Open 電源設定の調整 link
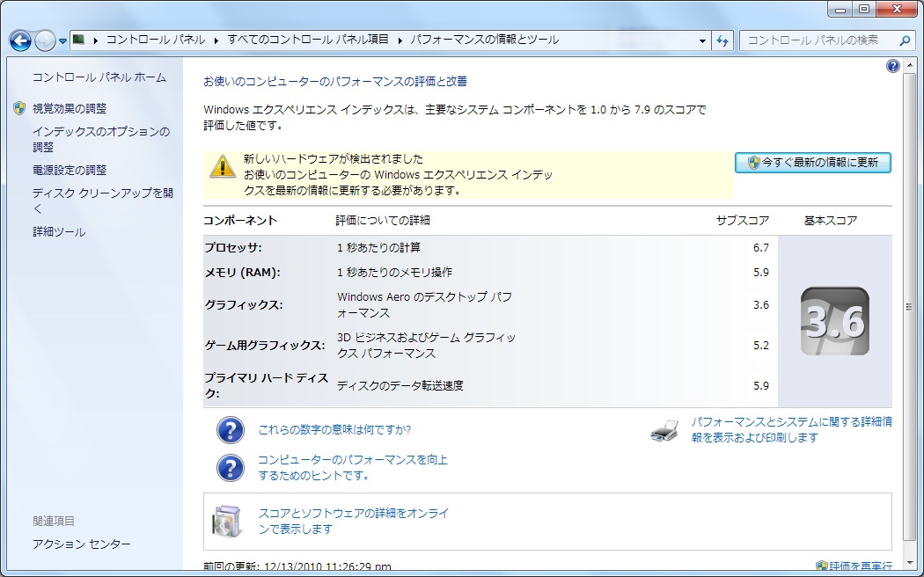 pos(70,170)
